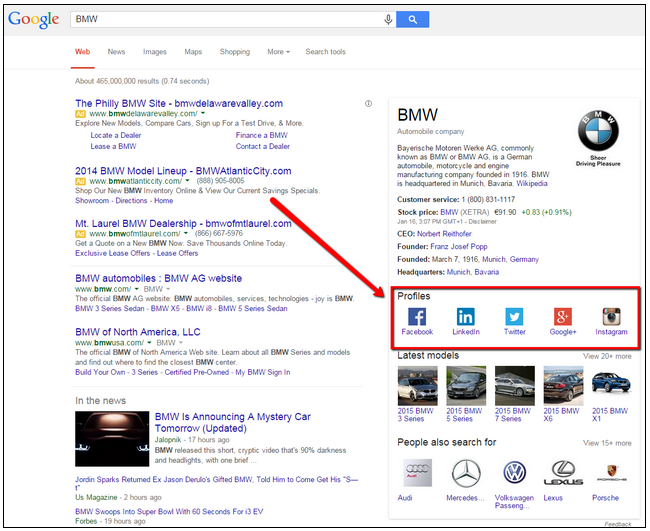This screenshot has height=531, width=650.
Task: Click Certified Pre-Owned sitelink
Action: pyautogui.click(x=196, y=372)
